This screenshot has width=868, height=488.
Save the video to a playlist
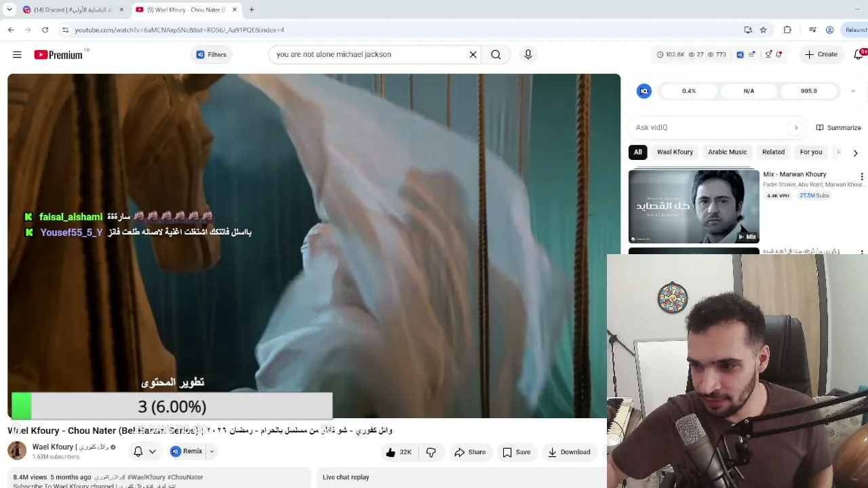(517, 452)
